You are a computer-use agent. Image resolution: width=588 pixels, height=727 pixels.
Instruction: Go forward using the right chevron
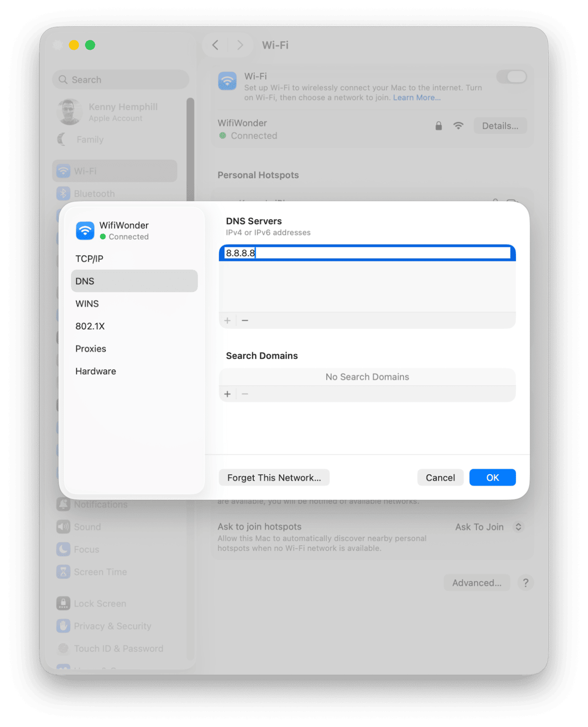pos(240,45)
